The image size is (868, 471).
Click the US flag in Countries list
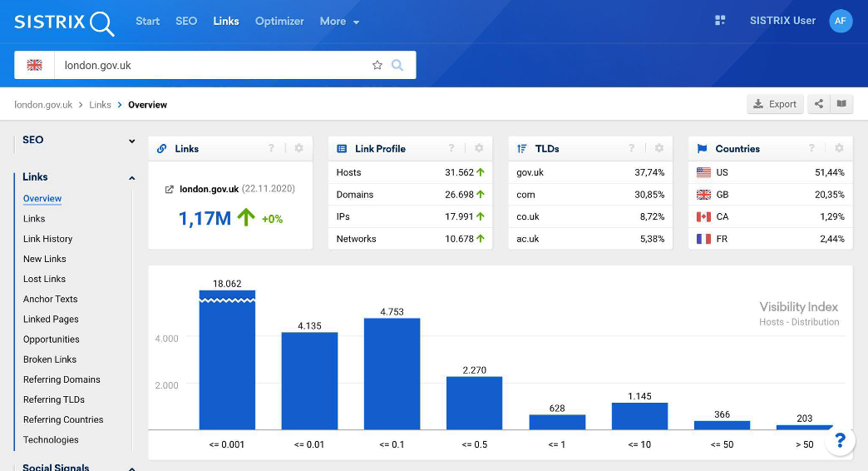pyautogui.click(x=703, y=172)
